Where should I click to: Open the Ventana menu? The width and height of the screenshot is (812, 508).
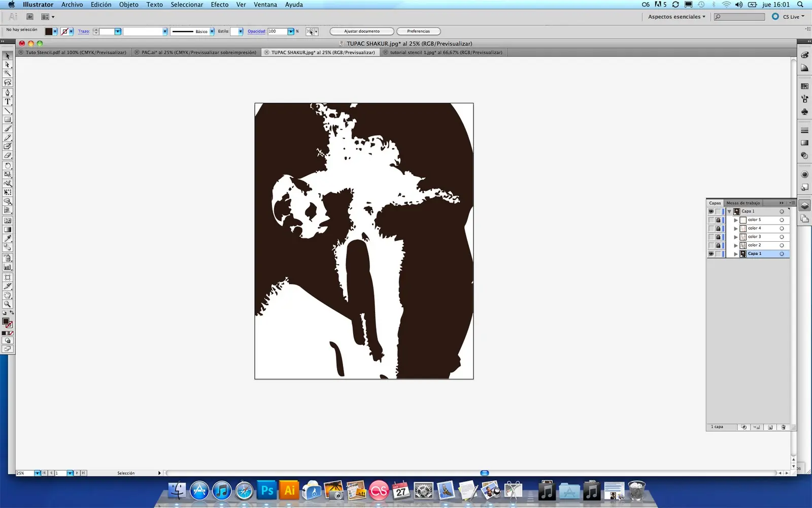point(265,5)
